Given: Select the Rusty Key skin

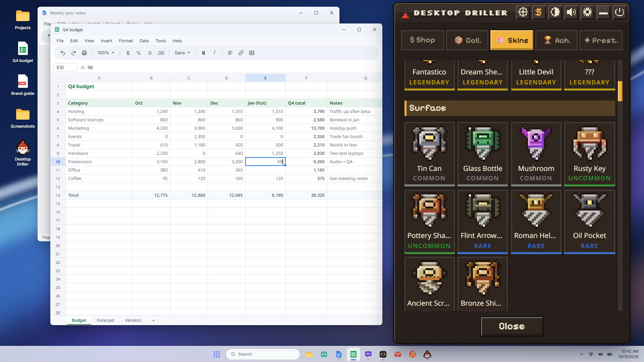Looking at the screenshot, I should coord(589,154).
